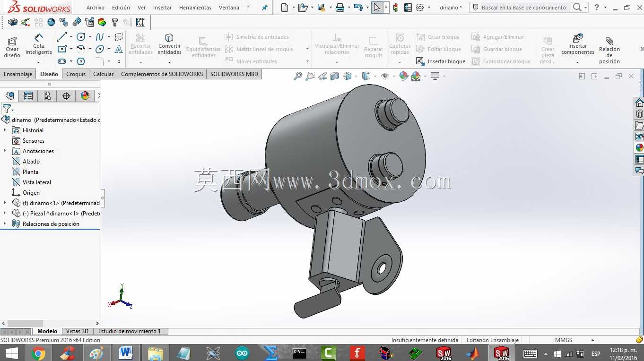The image size is (644, 361).
Task: Open Estudio de movimiento 1 tab
Action: click(130, 331)
